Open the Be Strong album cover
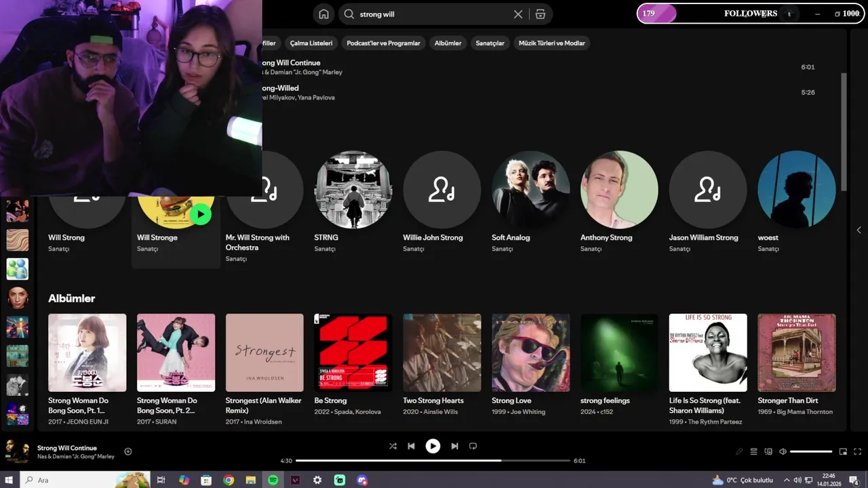 coord(353,352)
